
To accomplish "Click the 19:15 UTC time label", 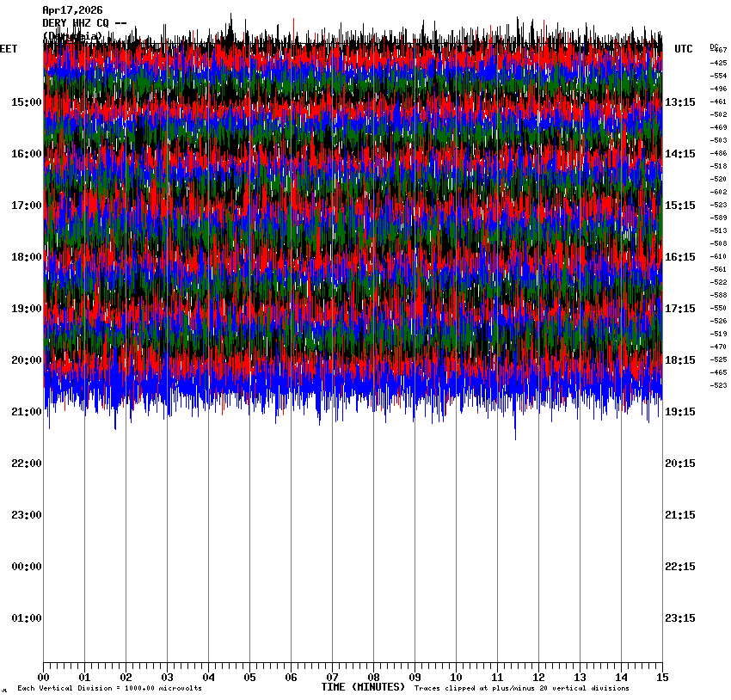I will [680, 412].
